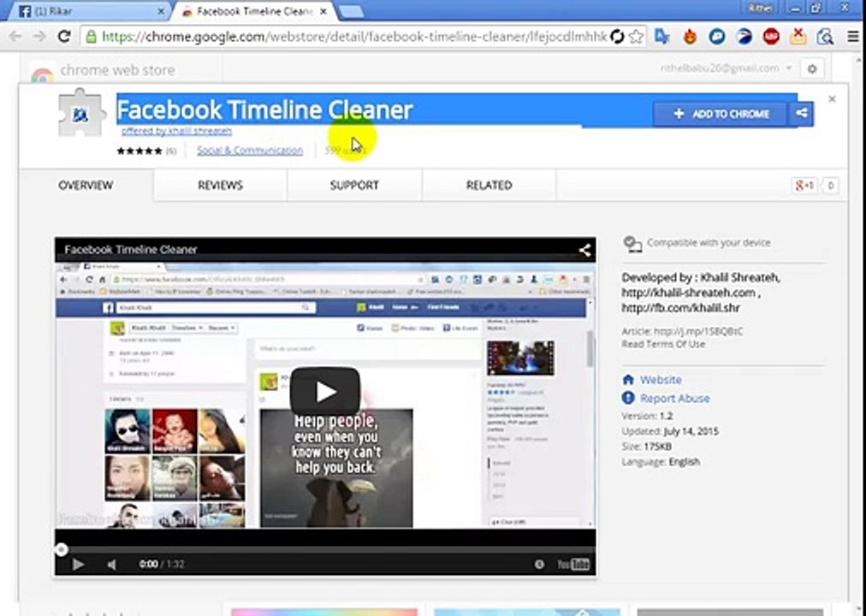Click the browser forward arrow
Viewport: 866px width, 616px height.
[x=39, y=37]
